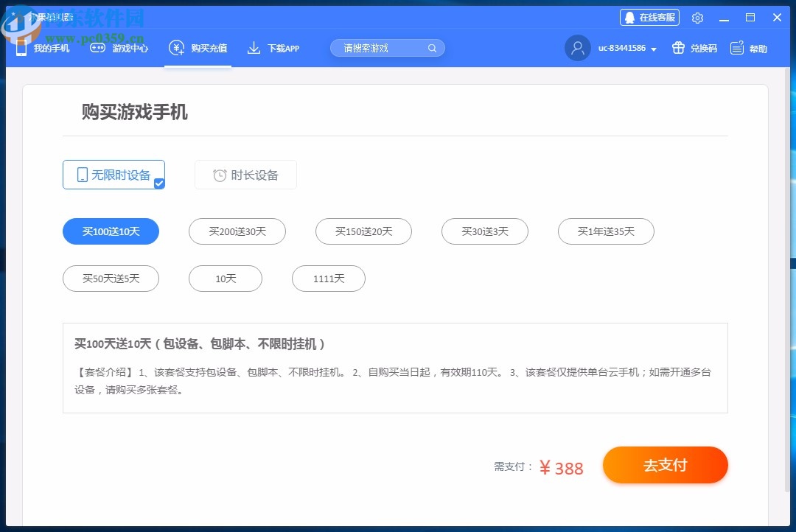Image resolution: width=796 pixels, height=532 pixels.
Task: Choose the 买1年送35天 package
Action: tap(606, 231)
